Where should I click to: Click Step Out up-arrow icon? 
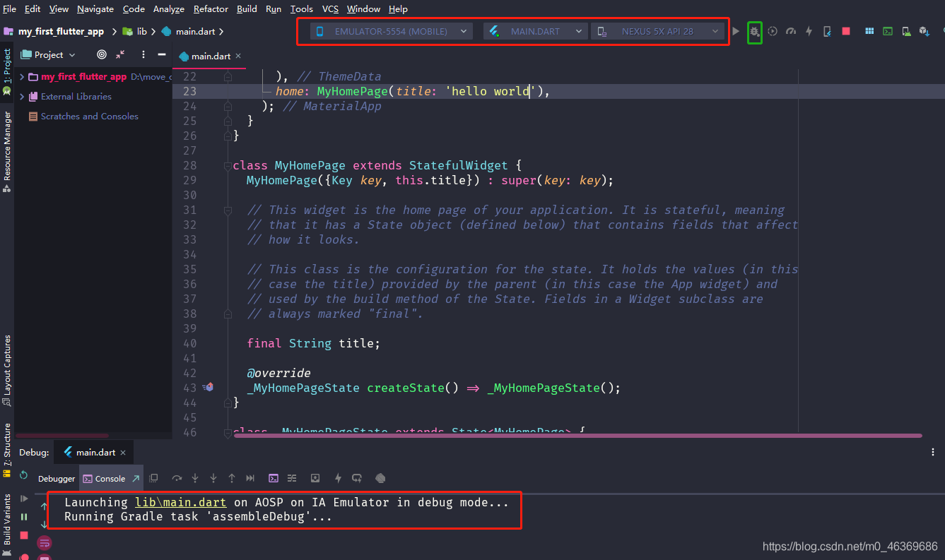(x=232, y=478)
